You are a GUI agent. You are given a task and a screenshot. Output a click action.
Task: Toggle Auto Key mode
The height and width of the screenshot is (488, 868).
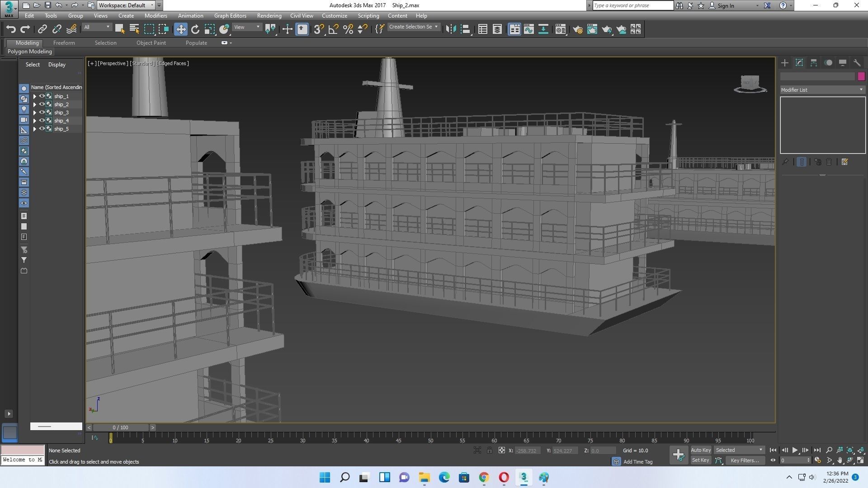point(701,450)
